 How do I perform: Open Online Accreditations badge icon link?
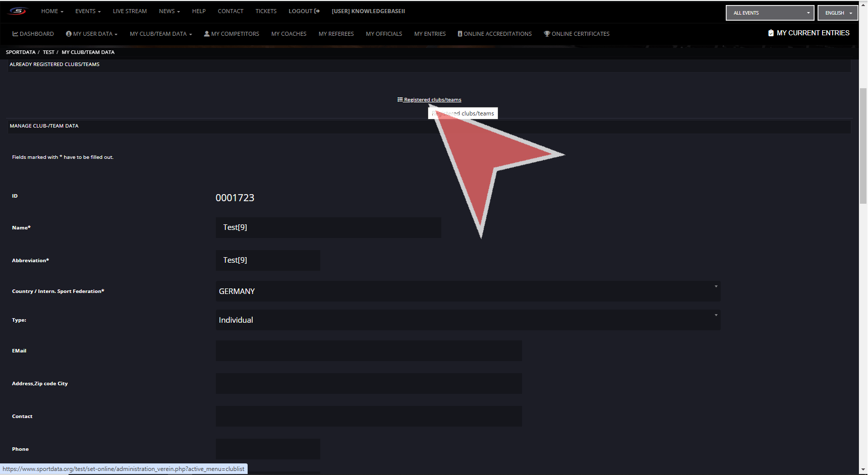495,34
